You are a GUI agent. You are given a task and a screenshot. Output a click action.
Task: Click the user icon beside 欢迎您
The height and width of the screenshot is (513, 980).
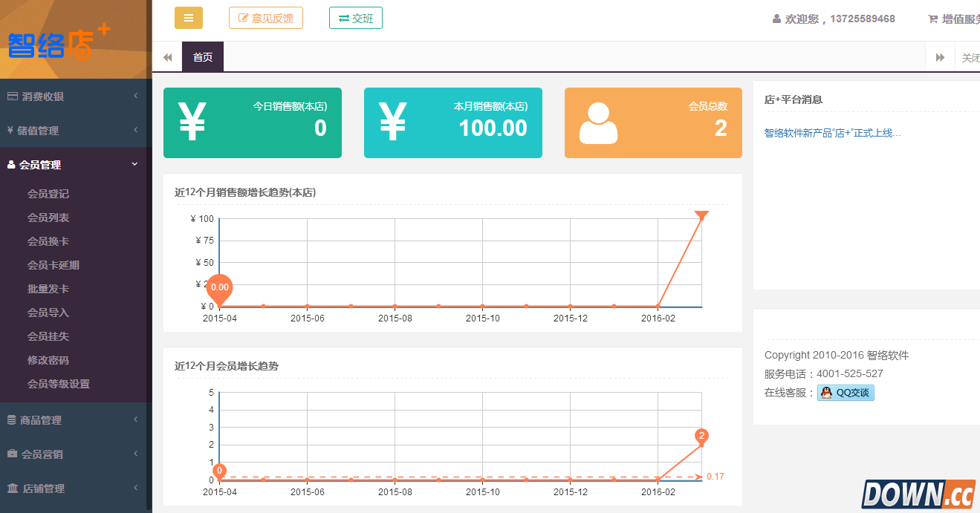tap(776, 19)
